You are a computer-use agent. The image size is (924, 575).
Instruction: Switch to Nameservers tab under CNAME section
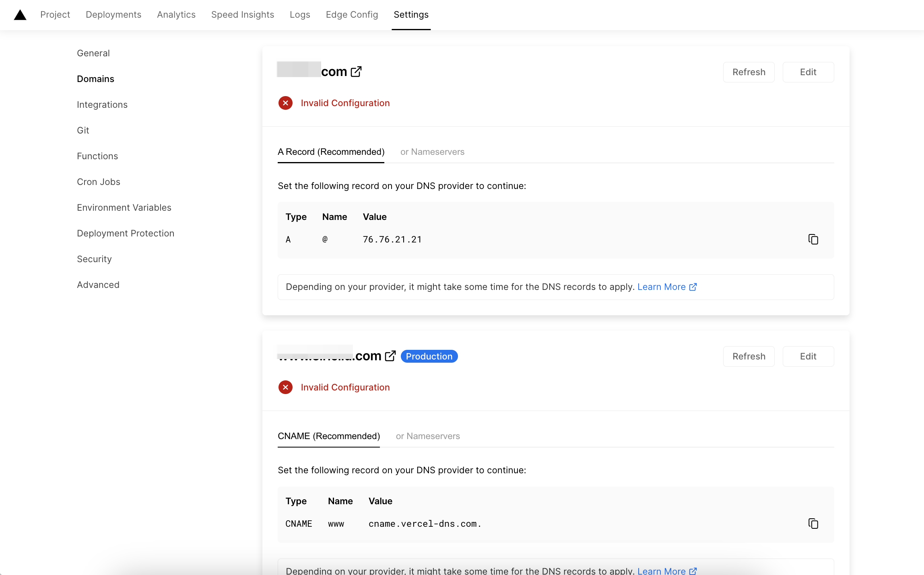(427, 436)
